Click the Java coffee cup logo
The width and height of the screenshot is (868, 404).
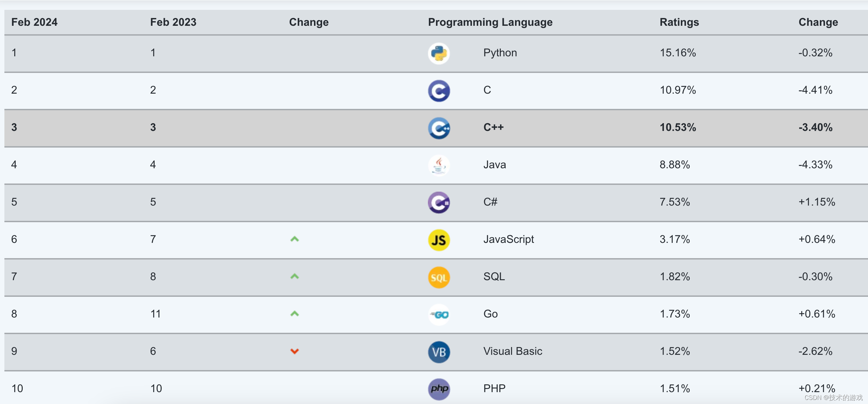pyautogui.click(x=439, y=165)
